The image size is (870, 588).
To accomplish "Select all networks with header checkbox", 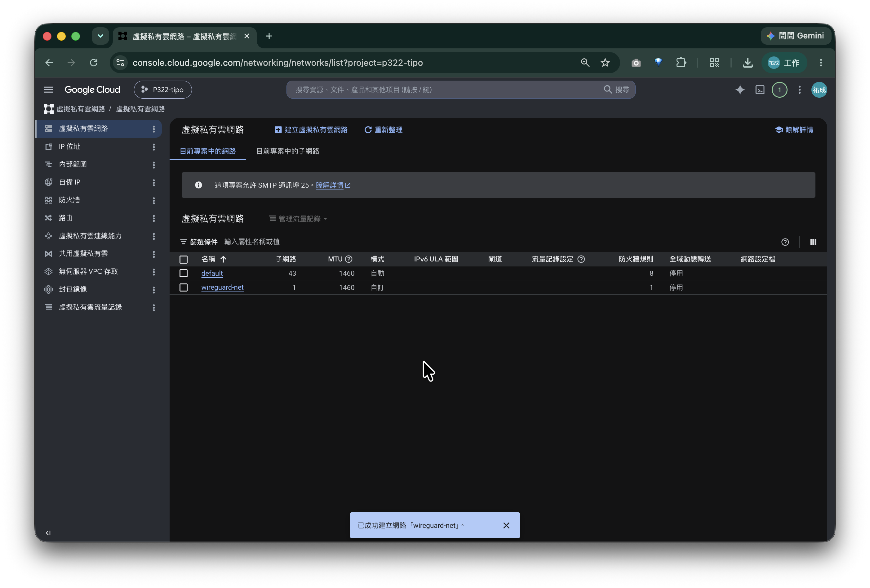I will click(184, 259).
